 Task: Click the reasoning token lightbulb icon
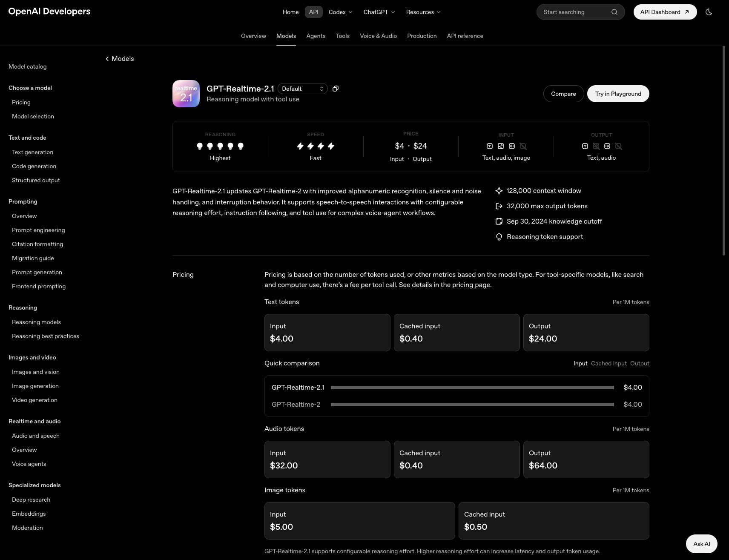[499, 237]
